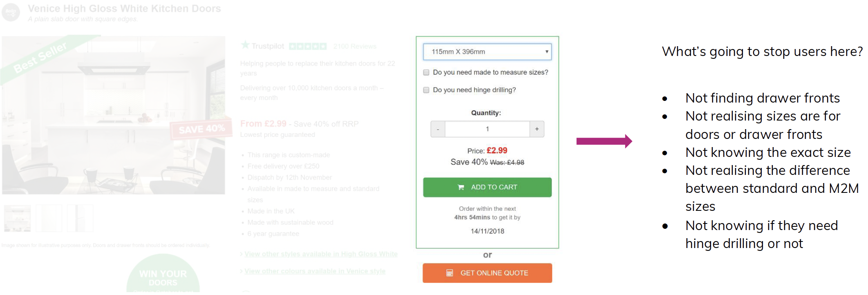
Task: Enable the hinge drilling checkbox
Action: tap(426, 90)
